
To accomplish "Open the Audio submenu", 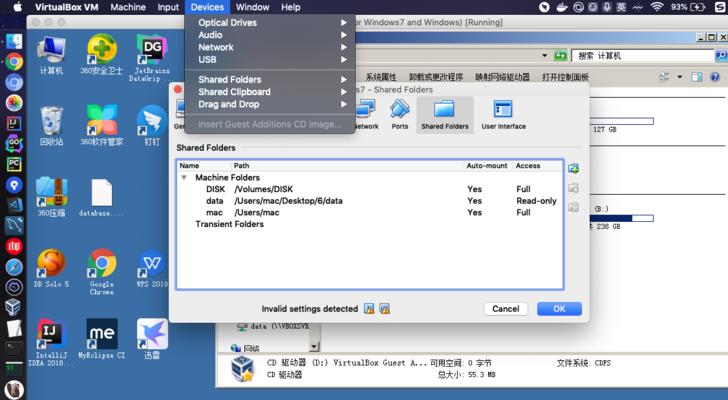I will [270, 35].
